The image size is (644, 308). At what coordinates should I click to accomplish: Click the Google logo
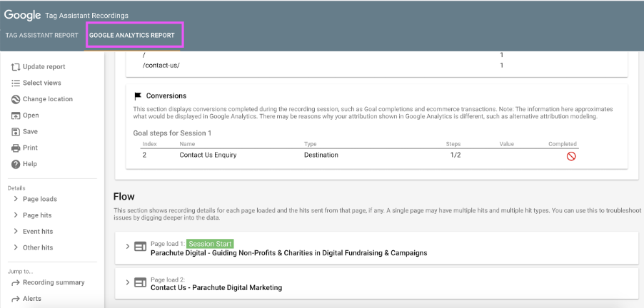23,15
